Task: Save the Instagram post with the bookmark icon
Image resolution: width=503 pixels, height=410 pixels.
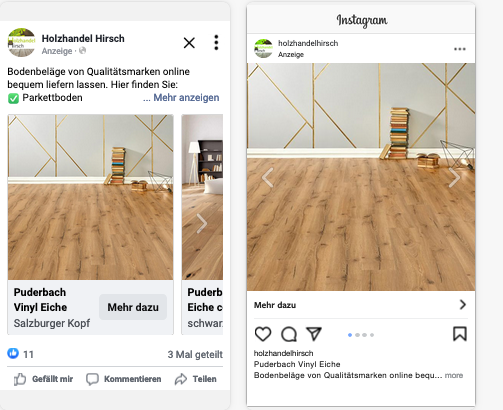Action: pyautogui.click(x=460, y=334)
